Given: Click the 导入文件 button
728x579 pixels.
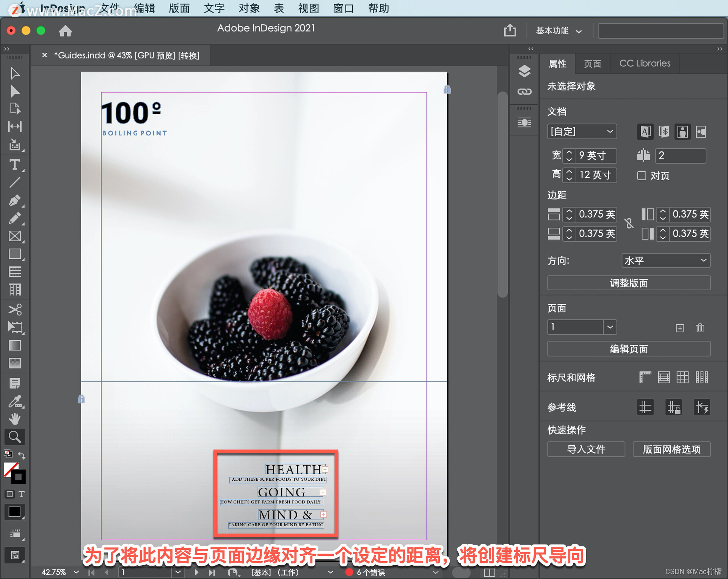Looking at the screenshot, I should coord(586,449).
